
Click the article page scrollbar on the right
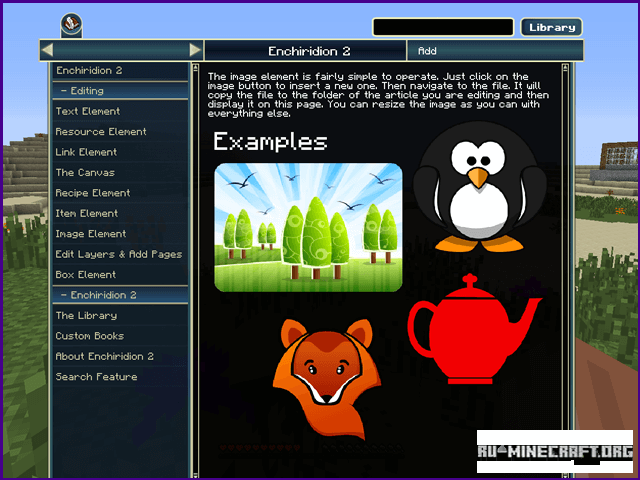click(565, 270)
